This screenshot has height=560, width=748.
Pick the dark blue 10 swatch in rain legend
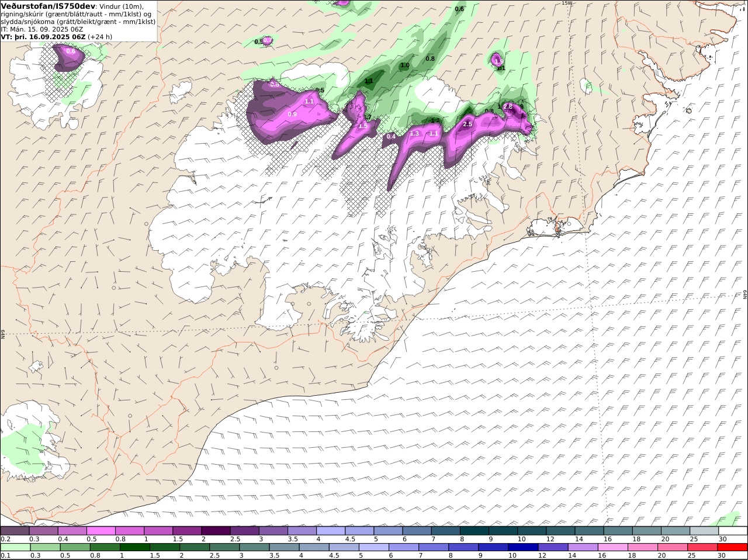coord(523,547)
